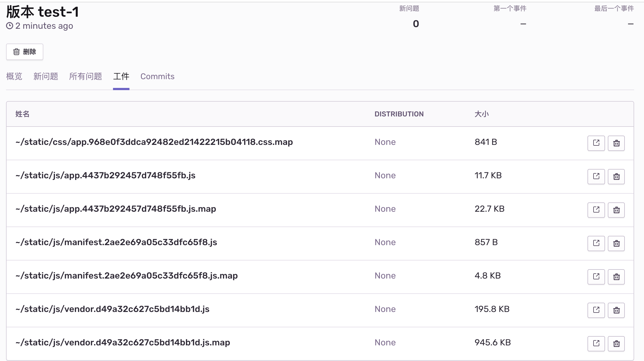This screenshot has height=361, width=644.
Task: Delete the manifest.js 857 B artifact
Action: tap(616, 243)
